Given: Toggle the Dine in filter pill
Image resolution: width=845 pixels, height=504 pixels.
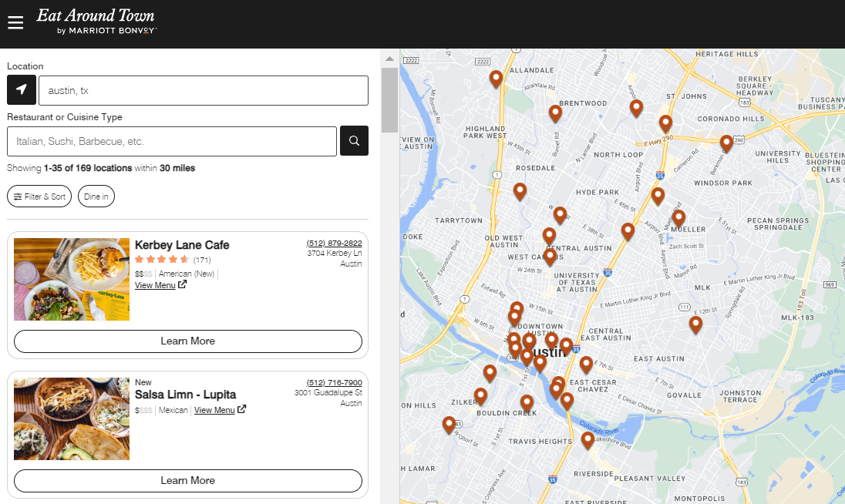Looking at the screenshot, I should pos(96,196).
